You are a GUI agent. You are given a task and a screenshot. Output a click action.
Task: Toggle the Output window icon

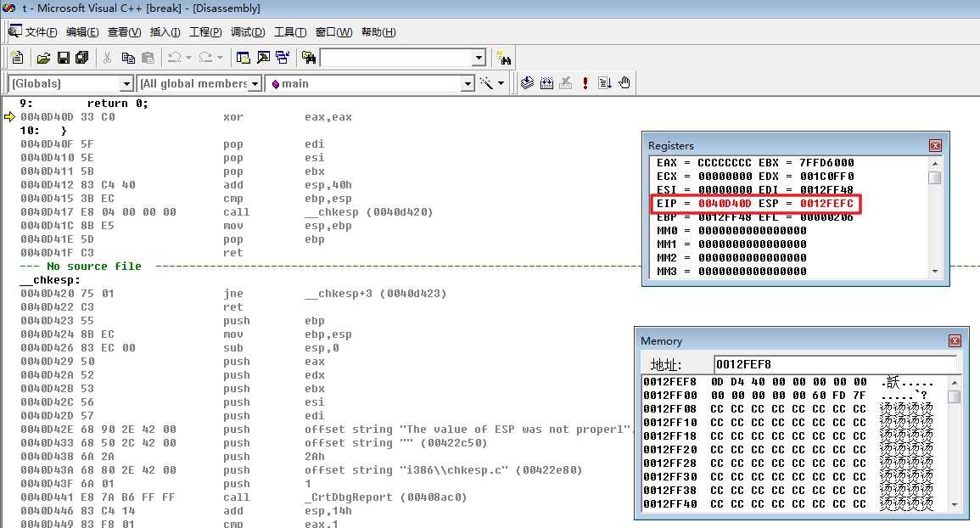263,59
